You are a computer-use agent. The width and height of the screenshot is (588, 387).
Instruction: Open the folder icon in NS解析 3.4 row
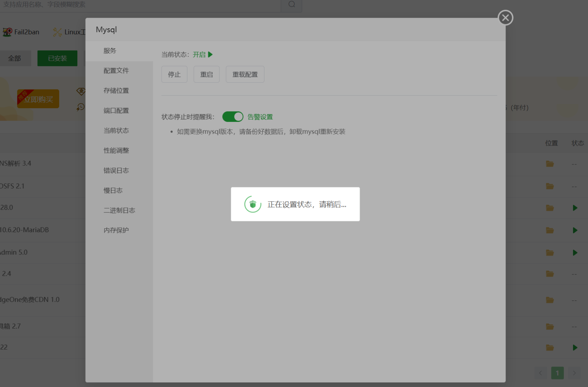pos(550,164)
